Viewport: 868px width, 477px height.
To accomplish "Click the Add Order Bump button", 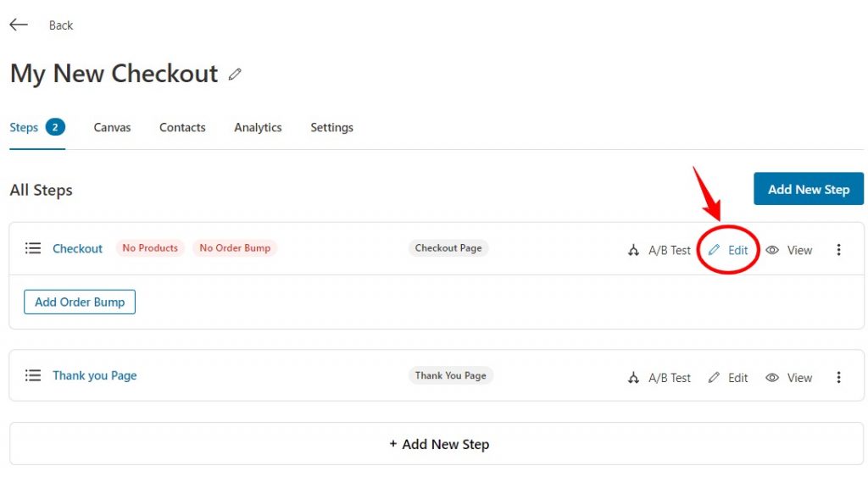I will click(80, 302).
